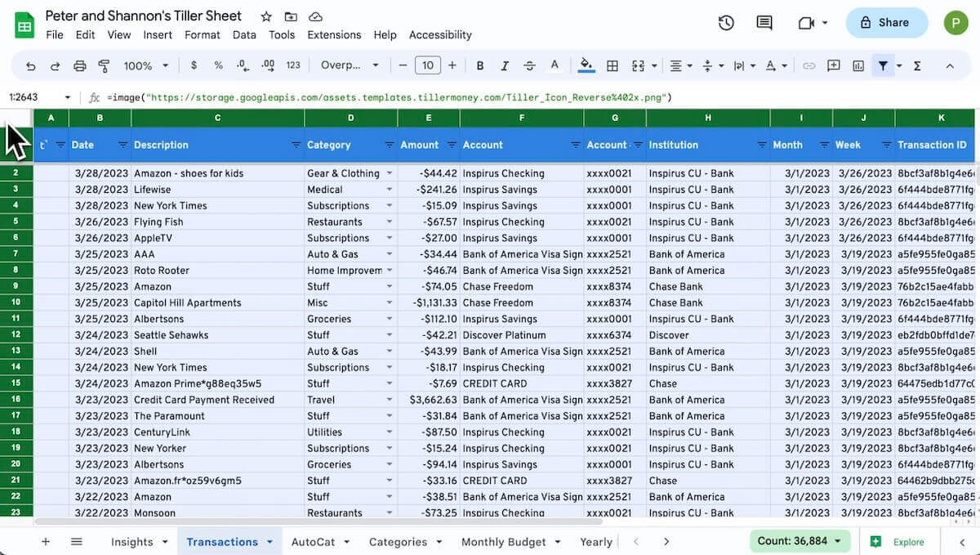Open the Data menu

point(244,35)
